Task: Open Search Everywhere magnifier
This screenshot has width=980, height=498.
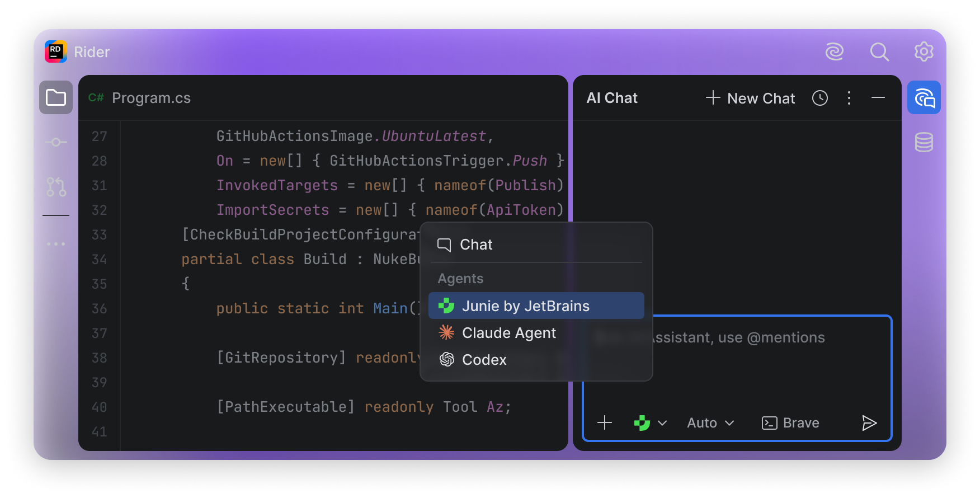Action: pyautogui.click(x=879, y=52)
